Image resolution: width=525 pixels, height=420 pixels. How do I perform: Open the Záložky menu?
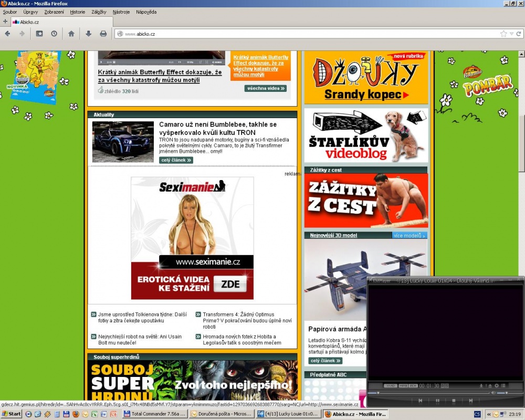coord(99,12)
